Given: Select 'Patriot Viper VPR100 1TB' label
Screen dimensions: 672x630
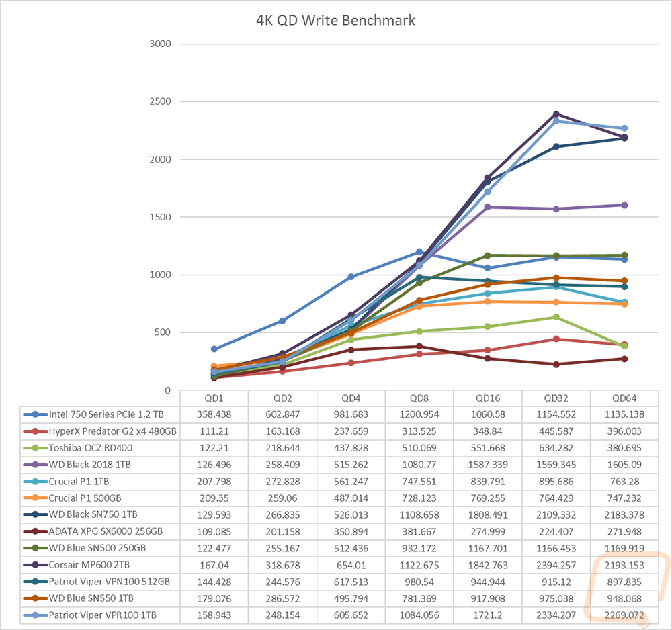Looking at the screenshot, I should click(x=102, y=615).
